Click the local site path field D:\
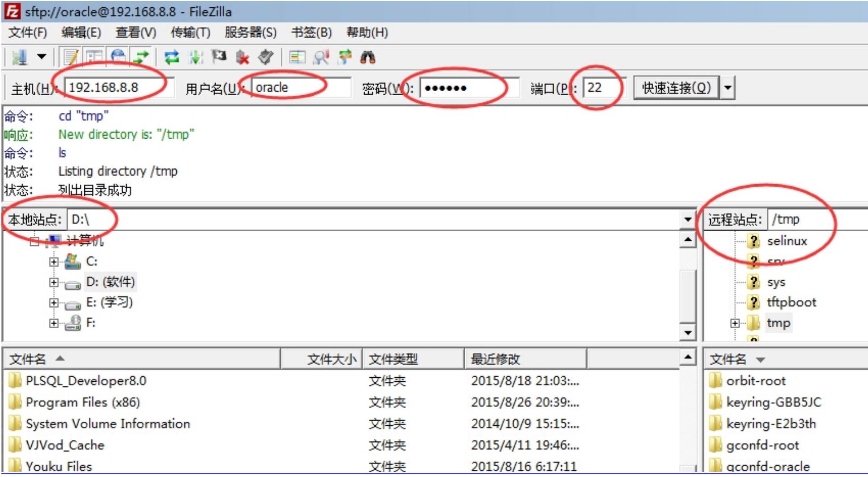The height and width of the screenshot is (477, 868). [374, 220]
